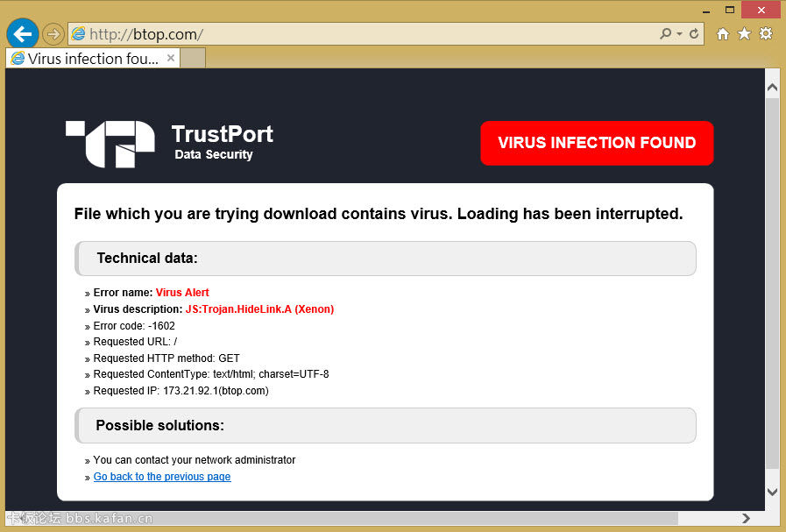Open the Home page icon

tap(722, 34)
